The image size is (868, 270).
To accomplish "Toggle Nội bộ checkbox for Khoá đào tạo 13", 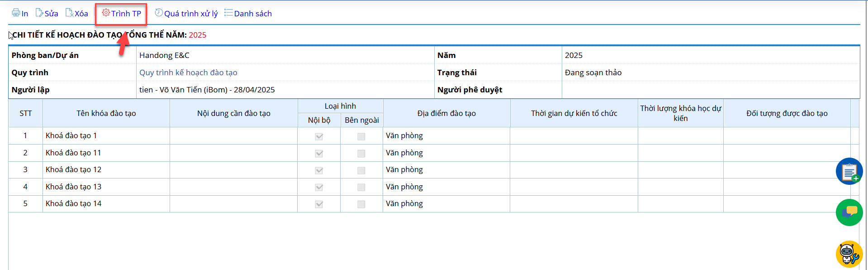I will tap(319, 187).
